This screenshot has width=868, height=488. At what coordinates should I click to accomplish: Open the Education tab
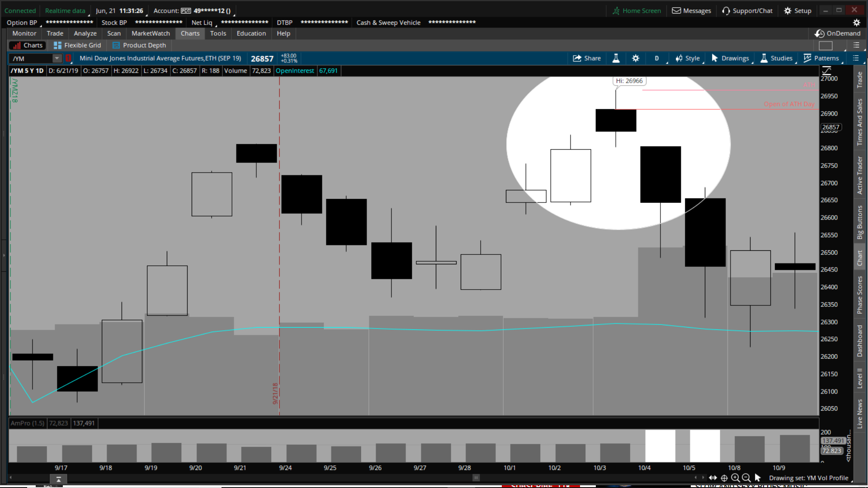pyautogui.click(x=251, y=33)
